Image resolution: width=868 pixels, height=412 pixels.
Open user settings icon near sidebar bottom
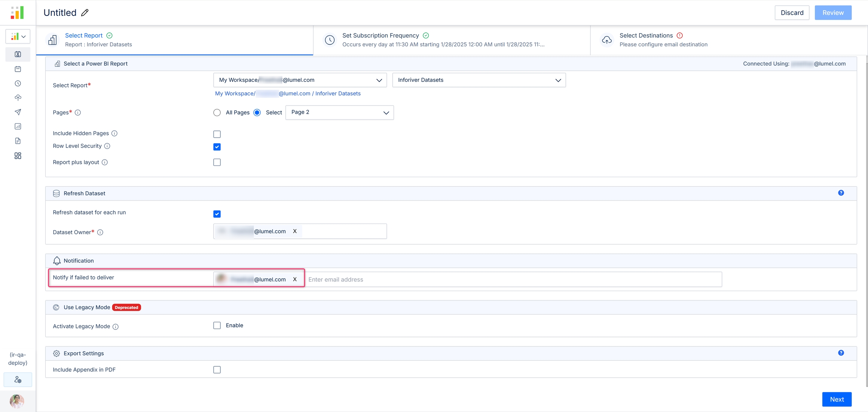[18, 380]
